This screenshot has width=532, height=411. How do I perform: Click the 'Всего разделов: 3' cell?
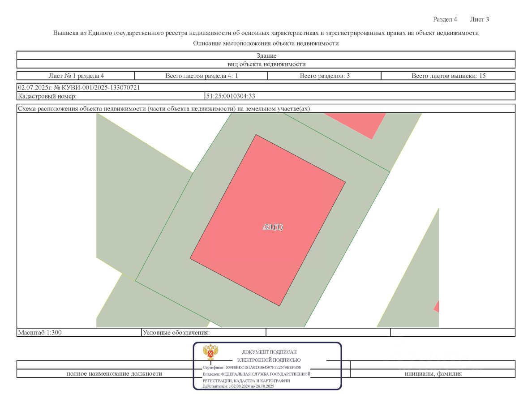click(324, 76)
